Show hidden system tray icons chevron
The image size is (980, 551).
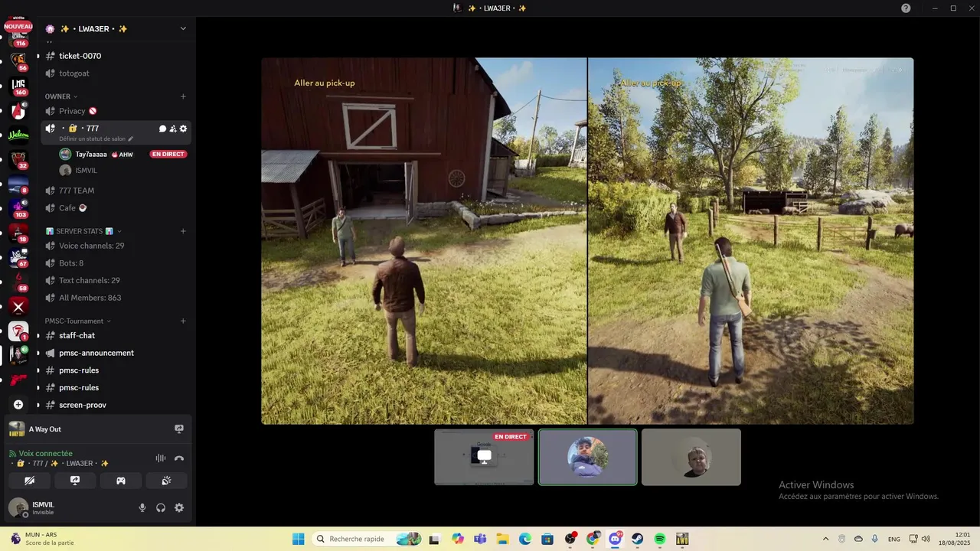point(825,539)
